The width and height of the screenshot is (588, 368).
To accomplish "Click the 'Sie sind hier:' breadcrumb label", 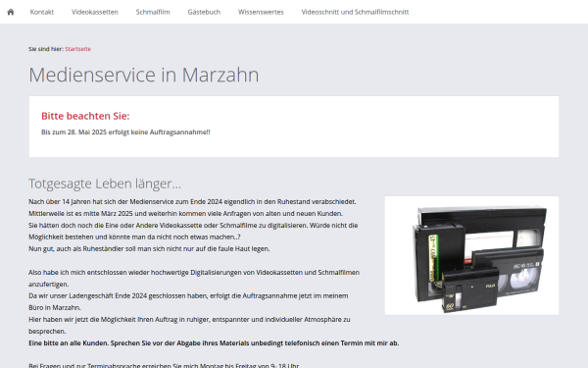I will [x=46, y=49].
